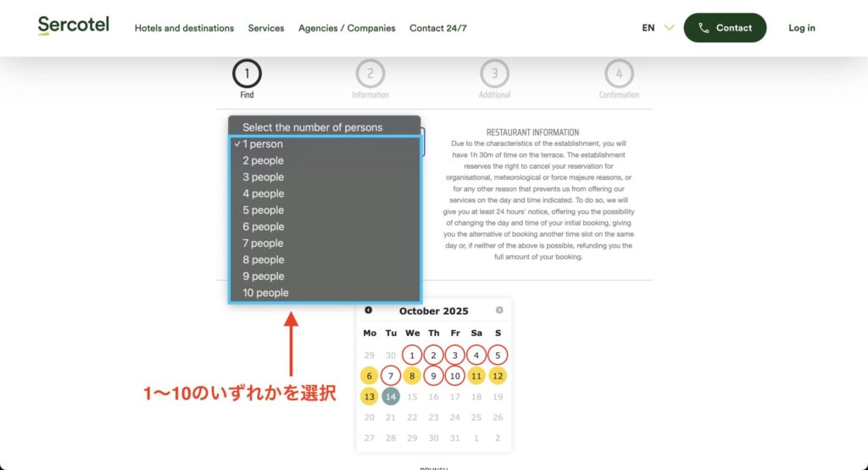Choose 5 people option
Screen dimensions: 868x470
[264, 210]
